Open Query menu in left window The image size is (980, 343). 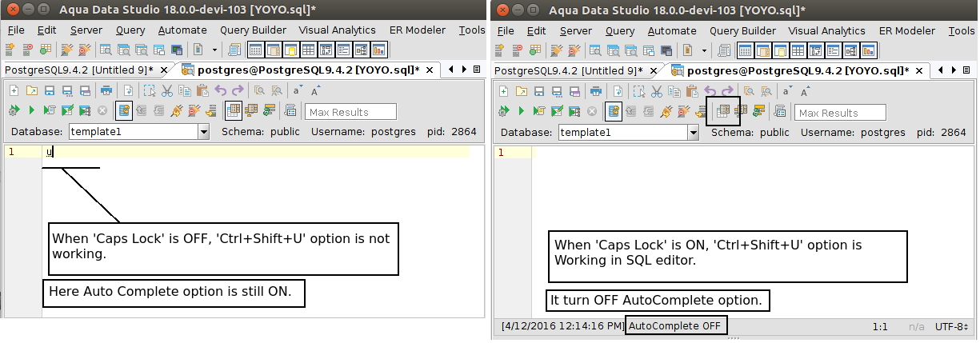[130, 30]
